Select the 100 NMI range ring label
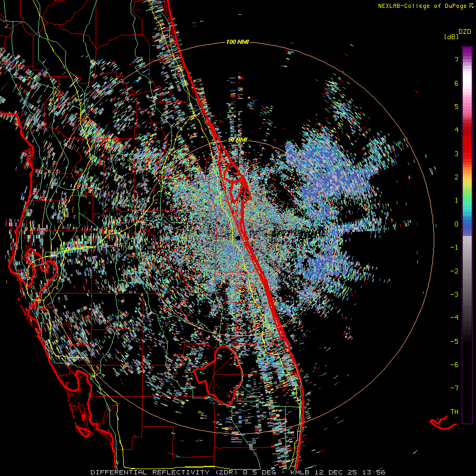 (x=237, y=42)
